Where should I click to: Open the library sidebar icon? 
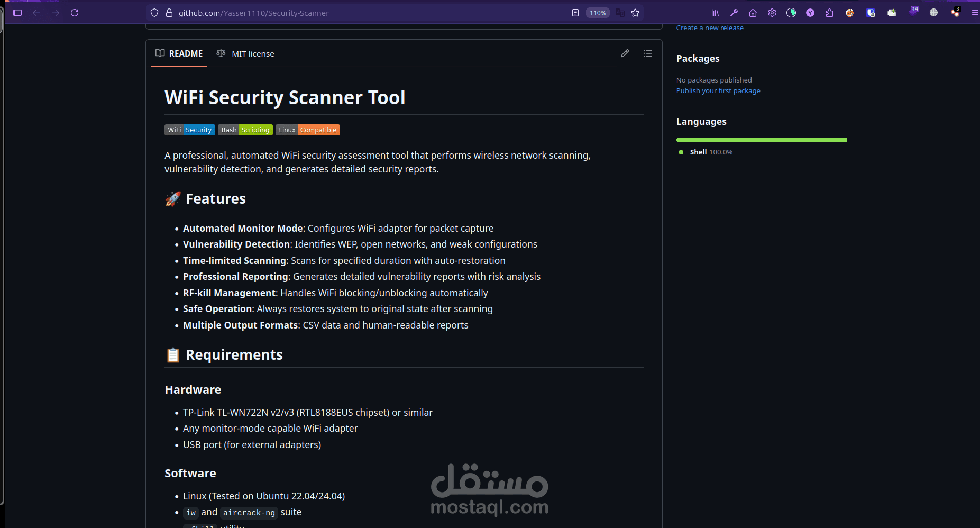(x=715, y=13)
